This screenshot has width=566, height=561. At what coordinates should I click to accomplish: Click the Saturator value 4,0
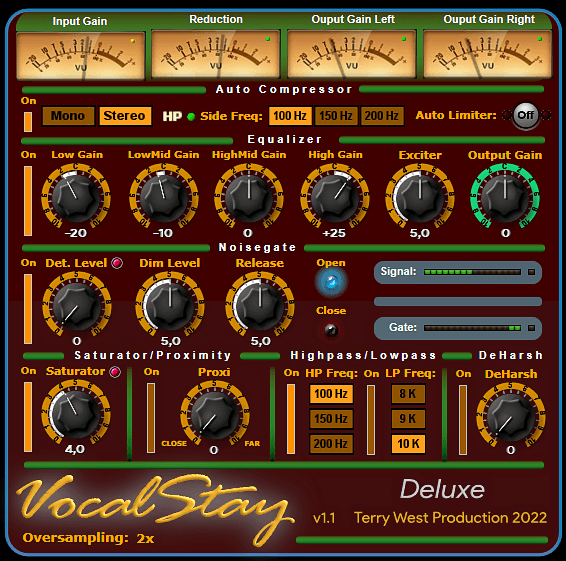coord(75,449)
